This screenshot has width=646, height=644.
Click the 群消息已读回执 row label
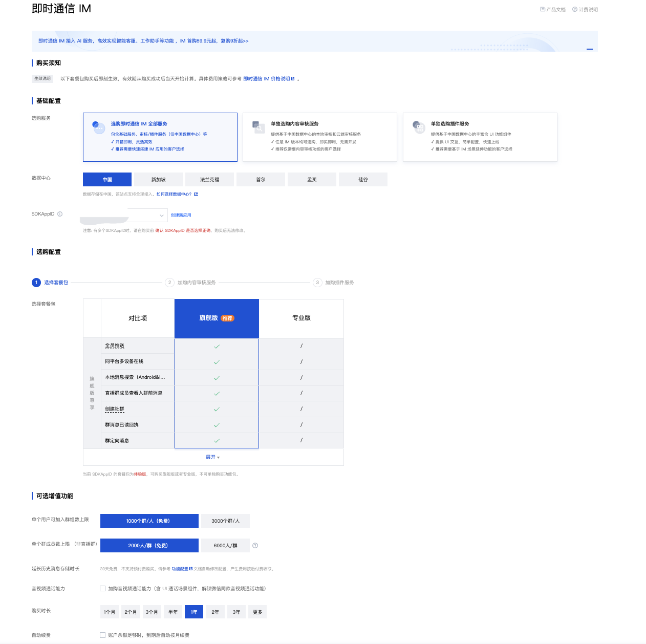coord(122,425)
